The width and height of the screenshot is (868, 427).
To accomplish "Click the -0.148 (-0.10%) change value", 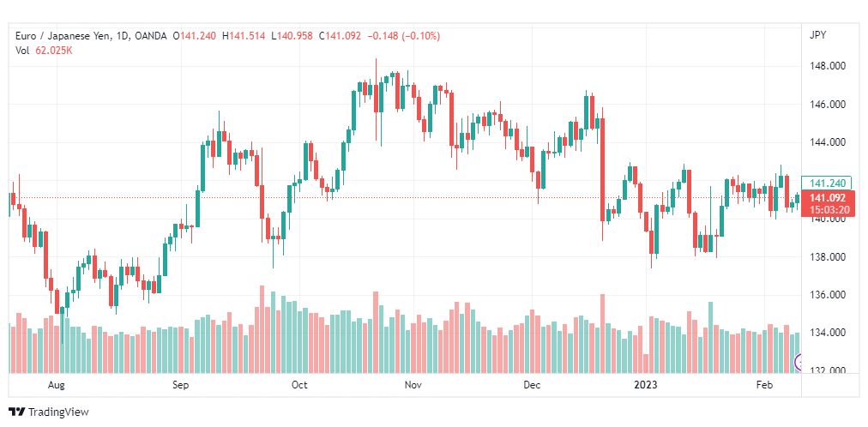I will click(x=402, y=36).
